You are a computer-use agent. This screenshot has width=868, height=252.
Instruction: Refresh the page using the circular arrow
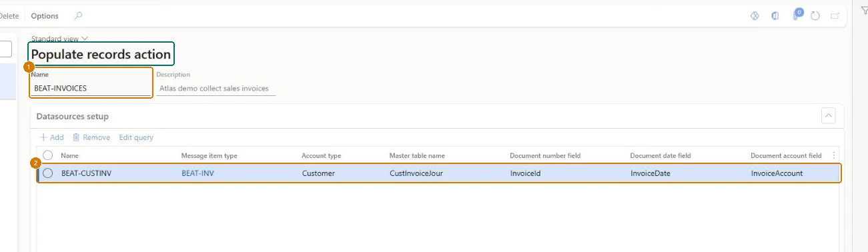[x=815, y=16]
